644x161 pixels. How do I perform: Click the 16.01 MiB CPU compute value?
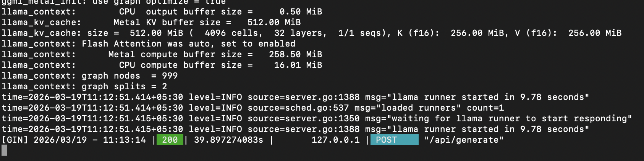pos(298,65)
